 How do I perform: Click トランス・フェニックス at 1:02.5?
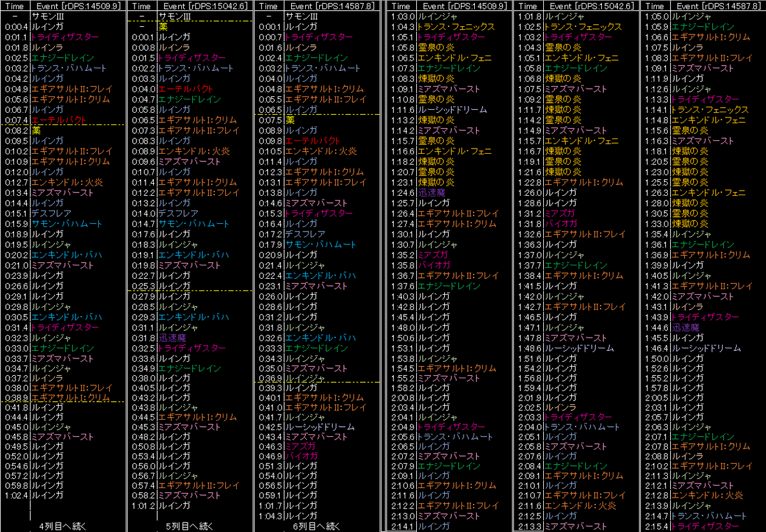click(583, 27)
